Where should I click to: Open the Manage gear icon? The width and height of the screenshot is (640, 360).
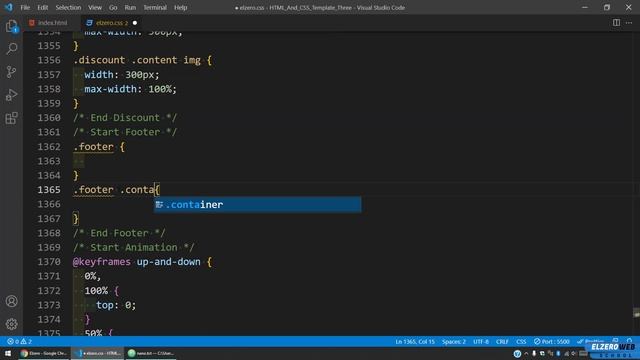pyautogui.click(x=11, y=324)
